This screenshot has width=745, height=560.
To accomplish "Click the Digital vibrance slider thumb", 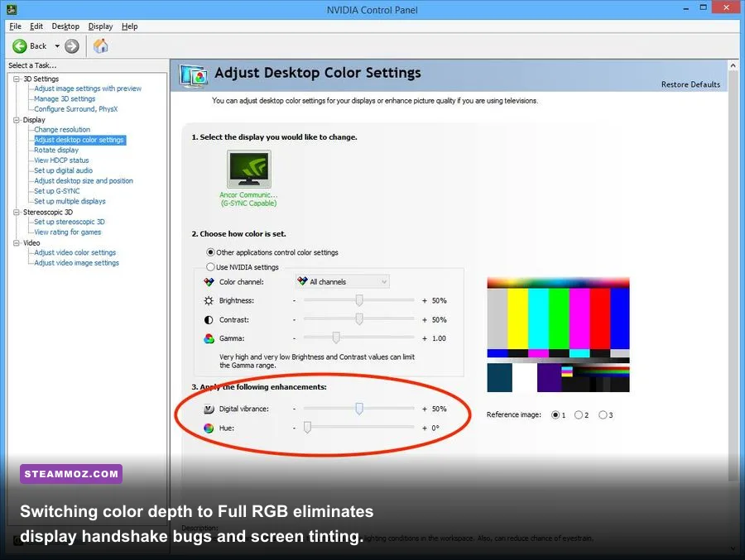I will (x=359, y=409).
